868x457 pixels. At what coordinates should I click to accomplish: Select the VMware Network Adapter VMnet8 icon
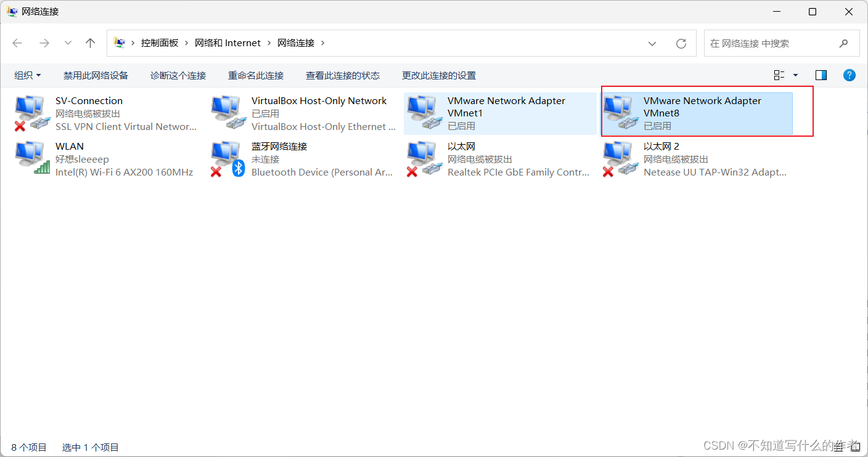point(620,113)
